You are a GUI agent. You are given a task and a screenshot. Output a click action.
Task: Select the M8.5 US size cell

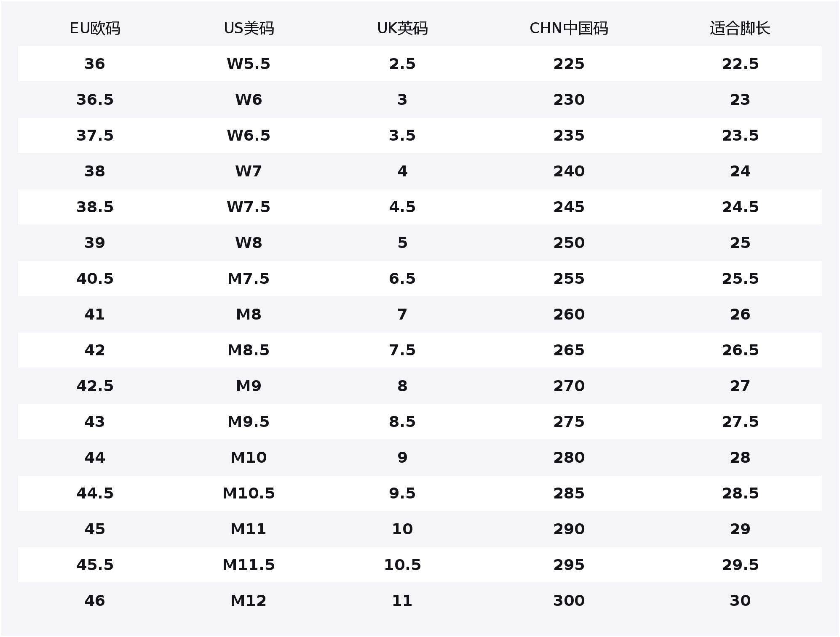click(x=249, y=350)
